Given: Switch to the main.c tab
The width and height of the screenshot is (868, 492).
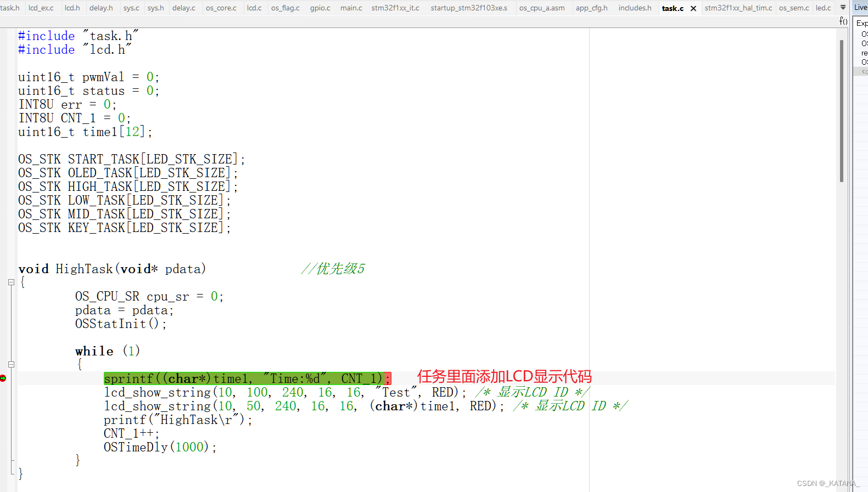Looking at the screenshot, I should [x=351, y=8].
